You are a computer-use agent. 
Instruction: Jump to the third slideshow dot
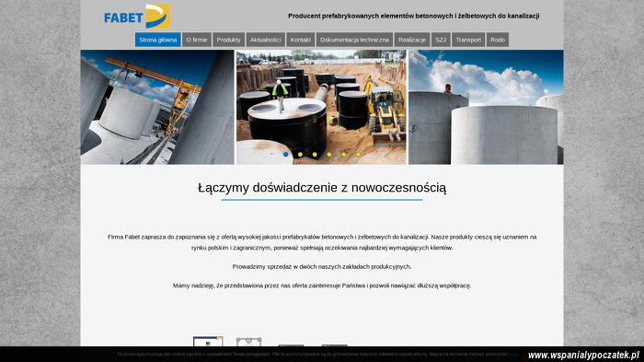point(315,154)
